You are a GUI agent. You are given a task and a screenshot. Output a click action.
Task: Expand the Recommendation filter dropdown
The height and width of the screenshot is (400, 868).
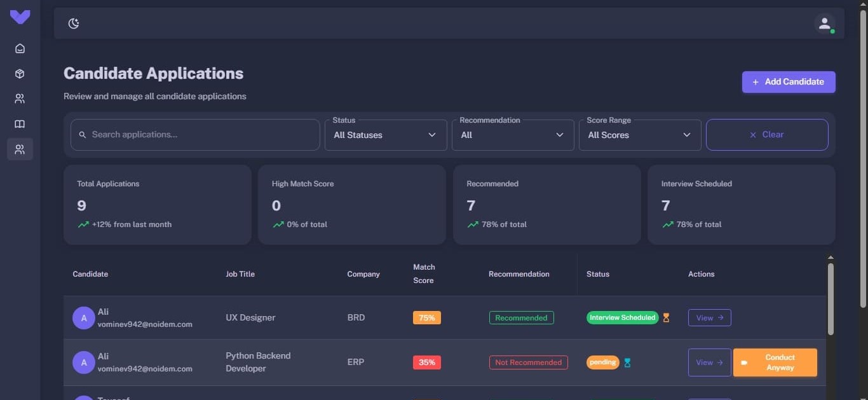(513, 135)
